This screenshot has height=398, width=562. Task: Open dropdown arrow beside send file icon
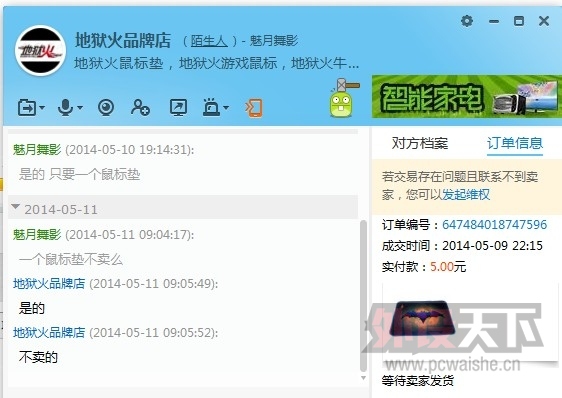(x=42, y=108)
